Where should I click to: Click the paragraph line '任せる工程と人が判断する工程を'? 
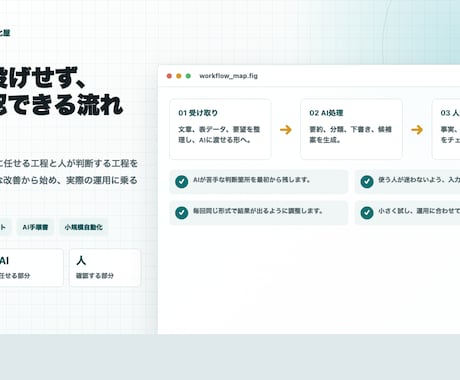click(x=69, y=163)
